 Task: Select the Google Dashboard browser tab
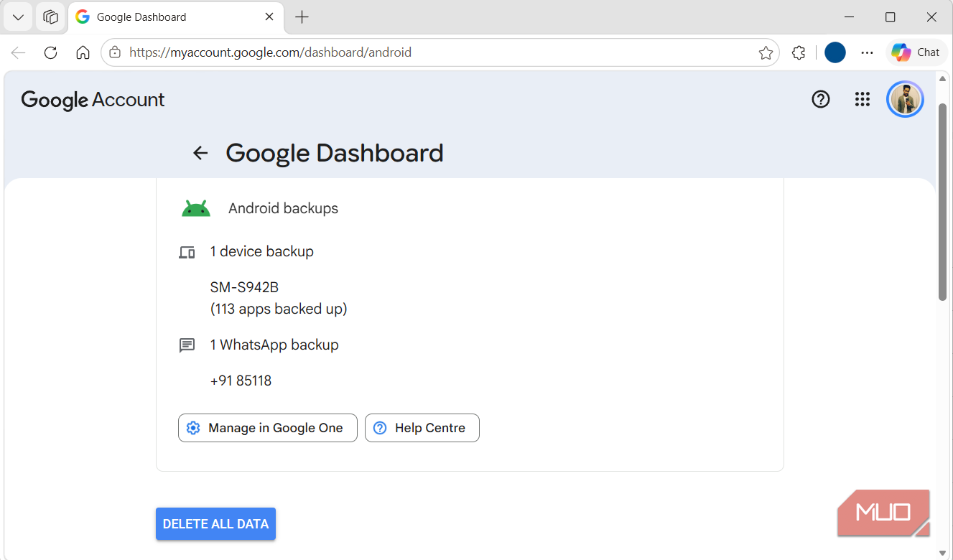[x=176, y=17]
